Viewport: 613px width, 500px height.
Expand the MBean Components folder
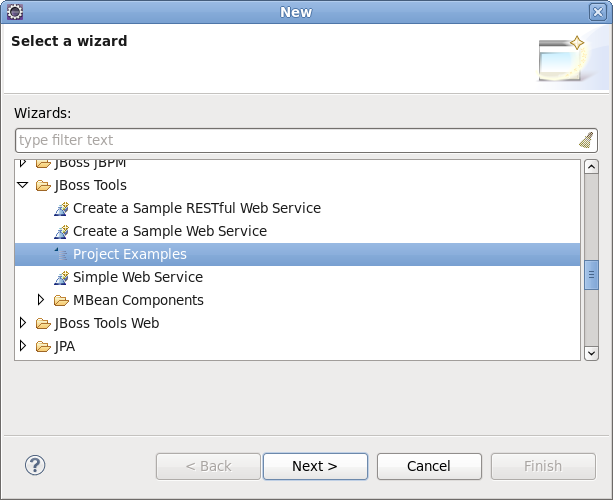point(41,300)
